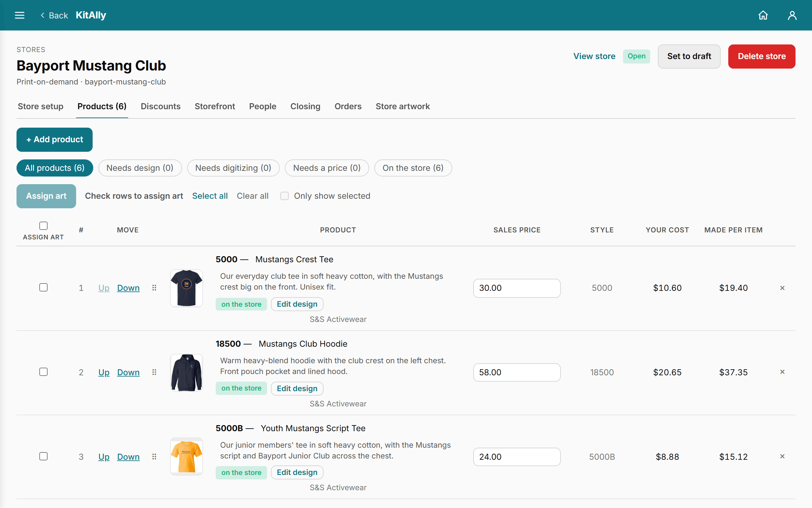Open the Mustangs Crest Tee thumbnail
812x508 pixels.
187,288
